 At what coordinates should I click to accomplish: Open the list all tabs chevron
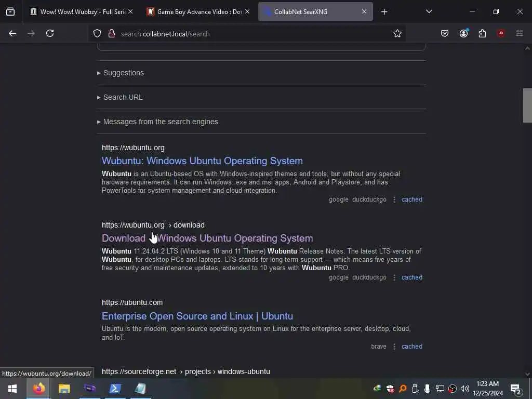click(x=429, y=11)
